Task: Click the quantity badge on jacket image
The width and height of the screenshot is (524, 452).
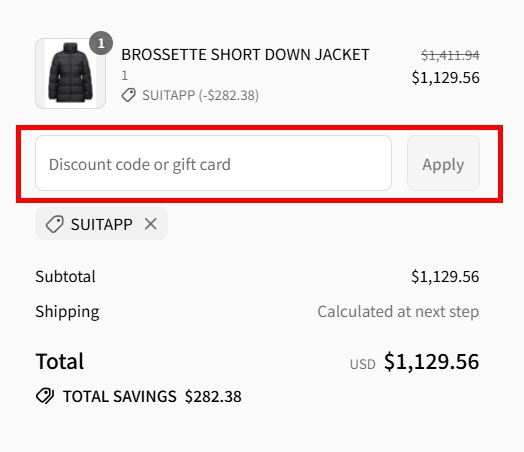Action: tap(101, 43)
